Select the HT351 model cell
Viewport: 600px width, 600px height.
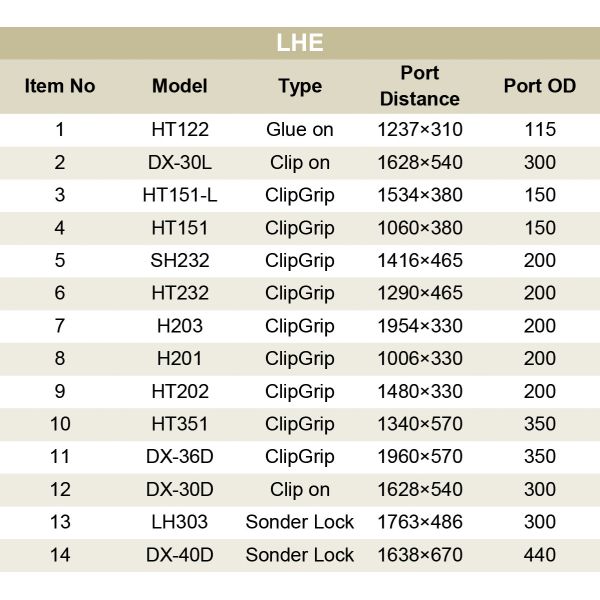[180, 424]
